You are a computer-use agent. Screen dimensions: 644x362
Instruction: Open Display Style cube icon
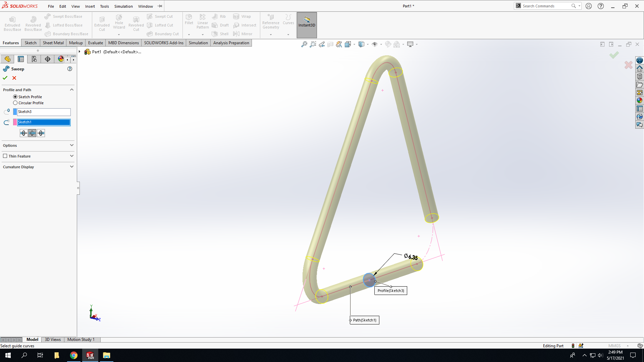[361, 44]
